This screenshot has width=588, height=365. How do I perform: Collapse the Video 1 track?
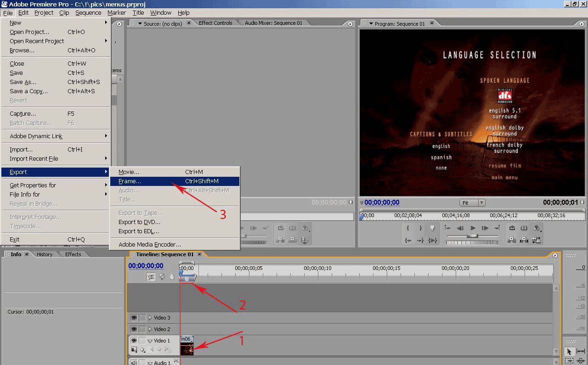(150, 341)
